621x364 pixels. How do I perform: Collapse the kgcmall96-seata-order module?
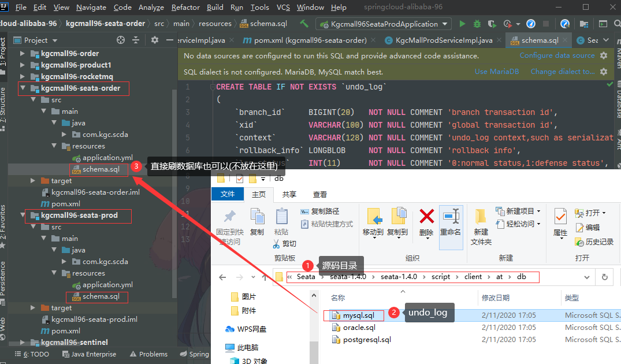point(23,88)
